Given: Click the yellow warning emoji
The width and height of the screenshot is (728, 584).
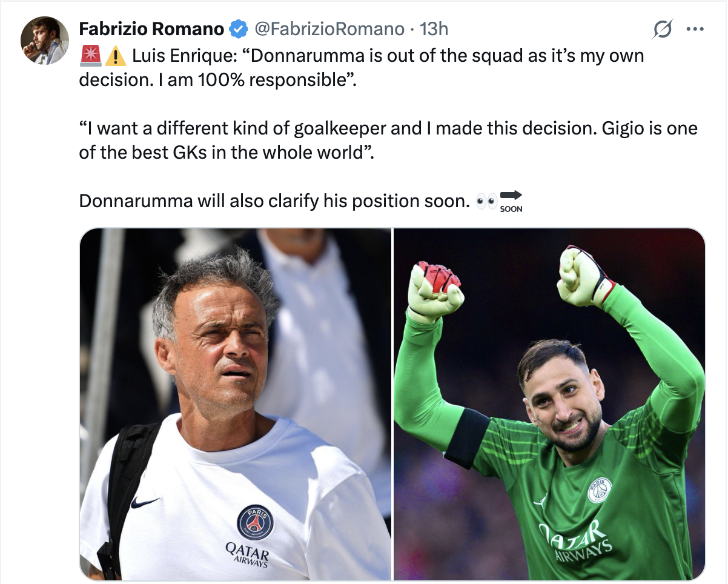Looking at the screenshot, I should [114, 57].
